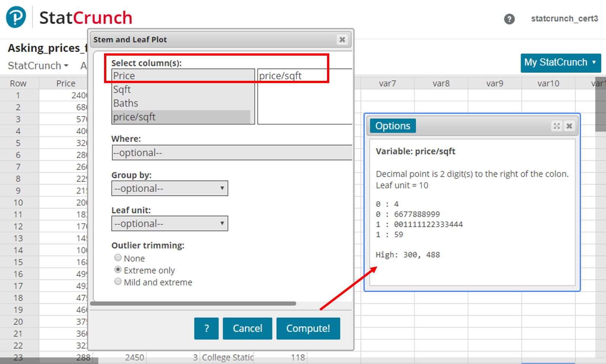Viewport: 606px width, 364px height.
Task: Open the Group by dropdown
Action: coord(170,188)
